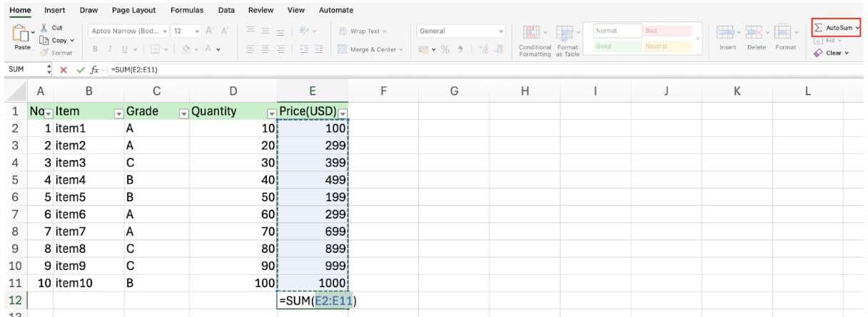This screenshot has height=317, width=868.
Task: Toggle Bold formatting
Action: point(95,49)
